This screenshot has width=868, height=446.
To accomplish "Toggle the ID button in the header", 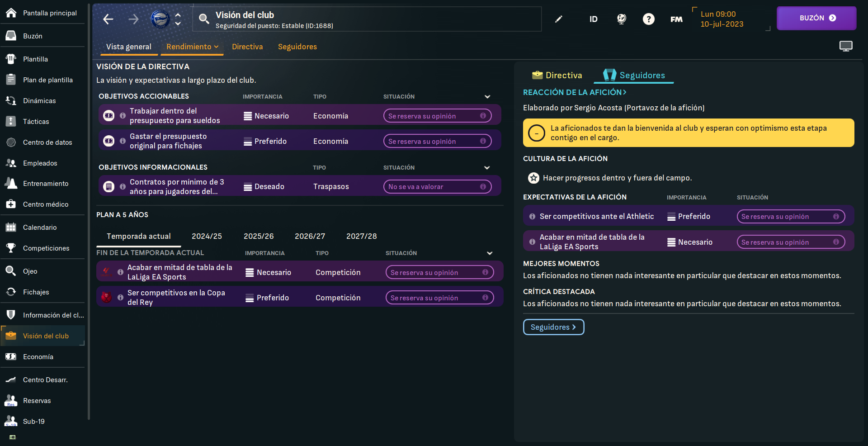I will tap(594, 19).
